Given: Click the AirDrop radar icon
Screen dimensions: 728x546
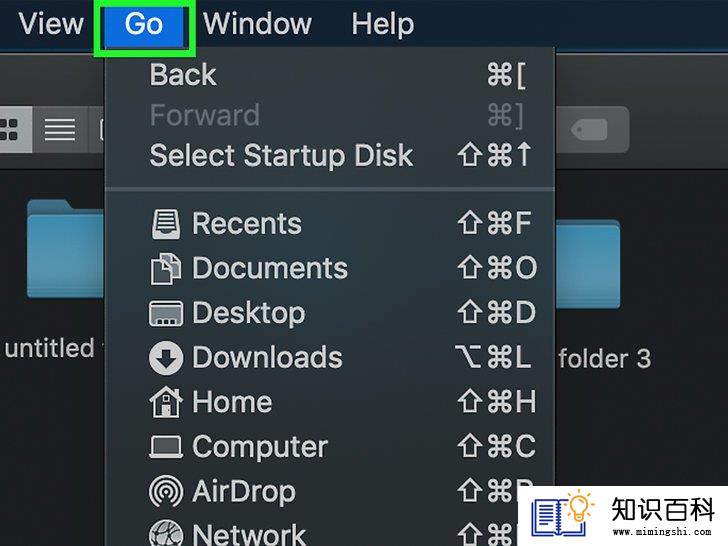Looking at the screenshot, I should pos(166,491).
